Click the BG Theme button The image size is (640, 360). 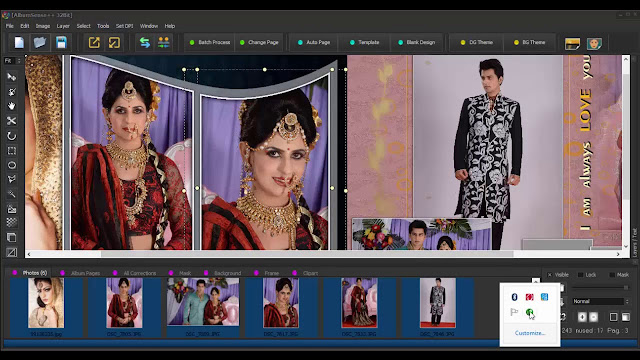point(529,42)
